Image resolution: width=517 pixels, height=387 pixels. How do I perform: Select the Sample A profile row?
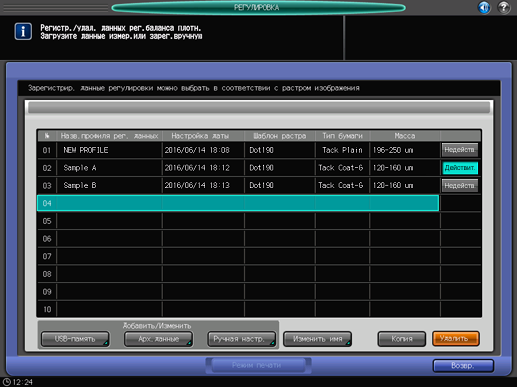pos(238,168)
